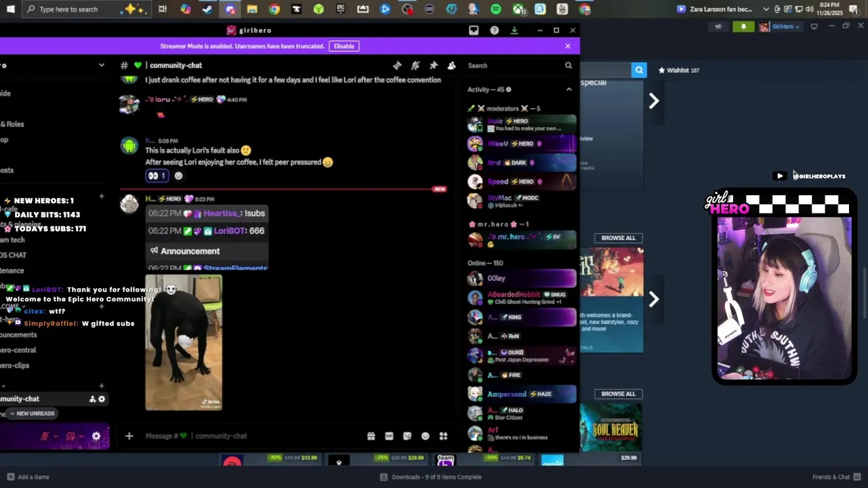Open Steam Wishlist 187 link
This screenshot has height=488, width=868.
[x=679, y=70]
